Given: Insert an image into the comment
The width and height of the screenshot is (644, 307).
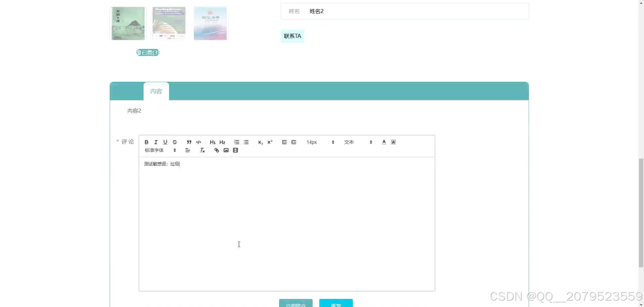Looking at the screenshot, I should click(226, 150).
